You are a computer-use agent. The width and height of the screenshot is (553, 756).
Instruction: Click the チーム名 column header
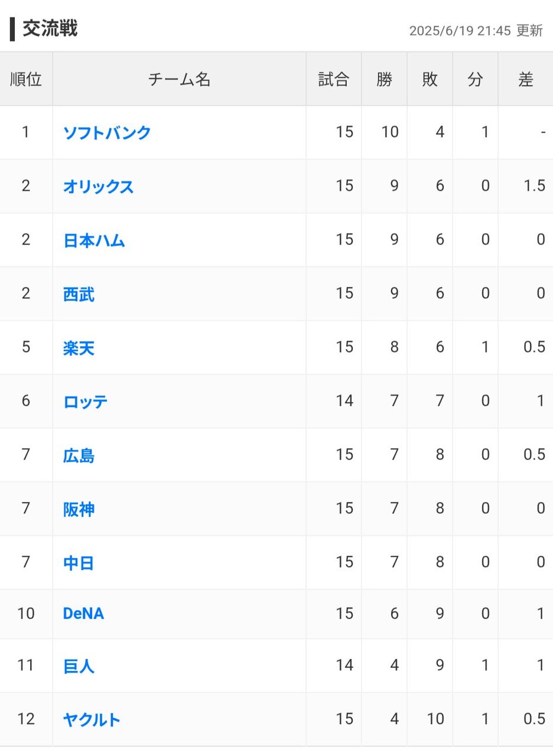(x=179, y=79)
